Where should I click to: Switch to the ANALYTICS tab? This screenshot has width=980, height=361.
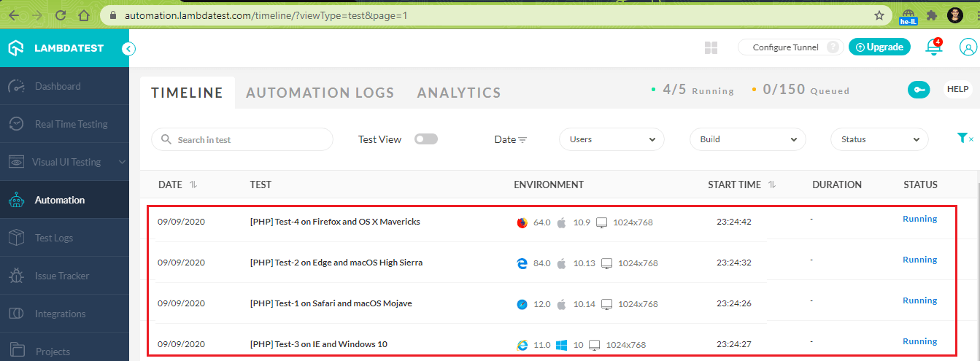tap(459, 93)
